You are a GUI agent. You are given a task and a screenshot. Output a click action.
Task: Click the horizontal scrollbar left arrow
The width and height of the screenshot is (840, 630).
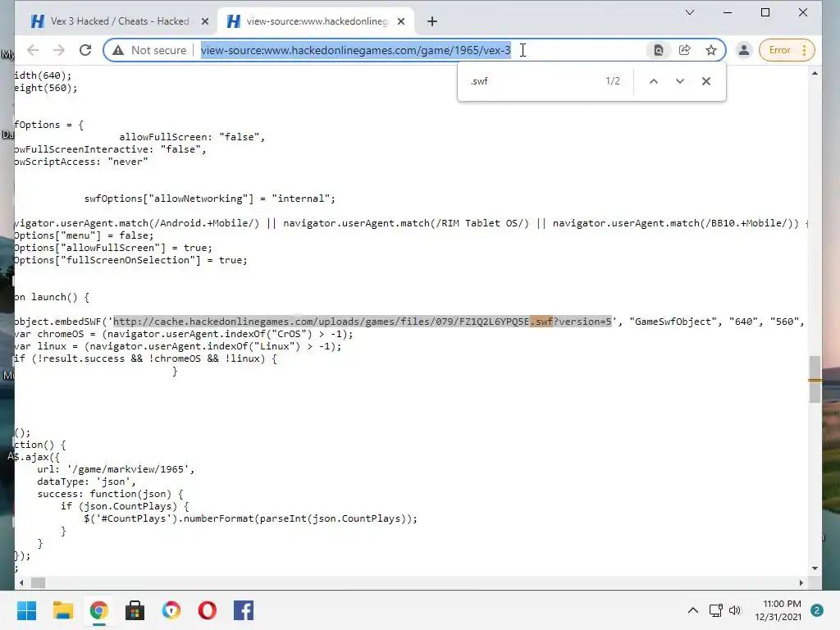coord(21,583)
